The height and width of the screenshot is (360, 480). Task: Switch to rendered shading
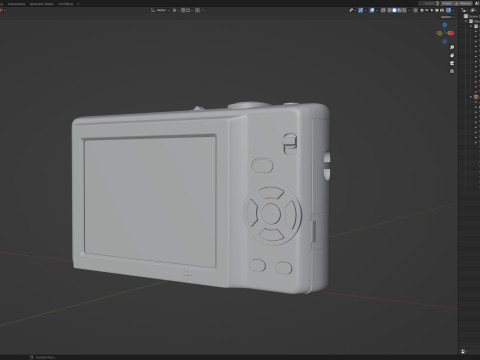[404, 10]
